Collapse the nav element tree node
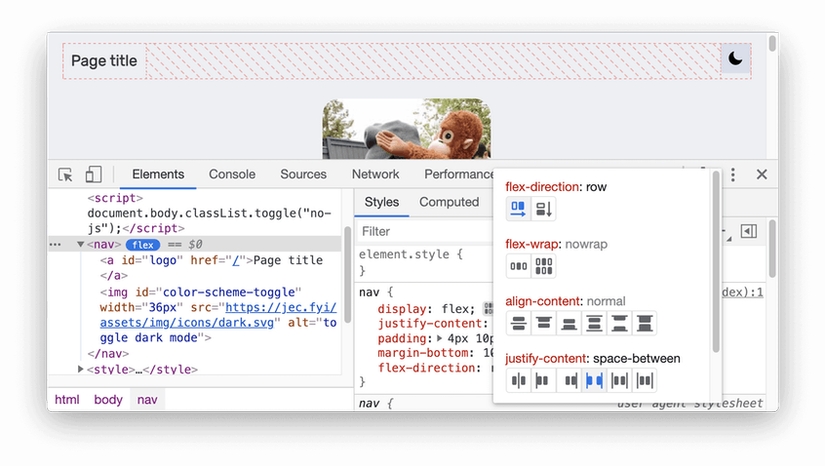Image resolution: width=825 pixels, height=466 pixels. coord(81,244)
